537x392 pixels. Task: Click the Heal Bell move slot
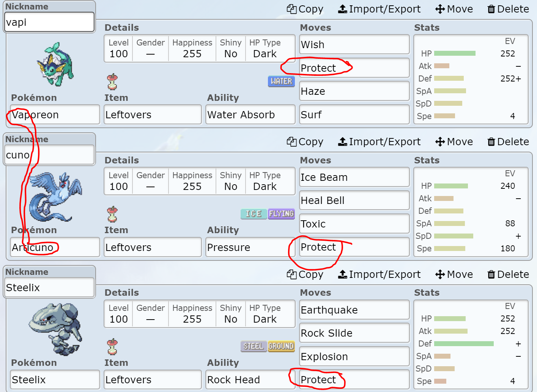(x=354, y=200)
